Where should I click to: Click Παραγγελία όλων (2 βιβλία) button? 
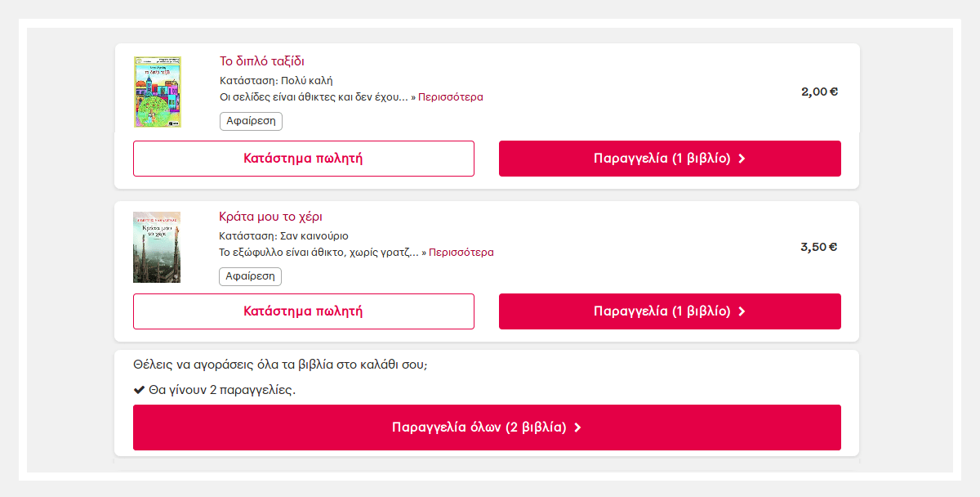click(487, 428)
